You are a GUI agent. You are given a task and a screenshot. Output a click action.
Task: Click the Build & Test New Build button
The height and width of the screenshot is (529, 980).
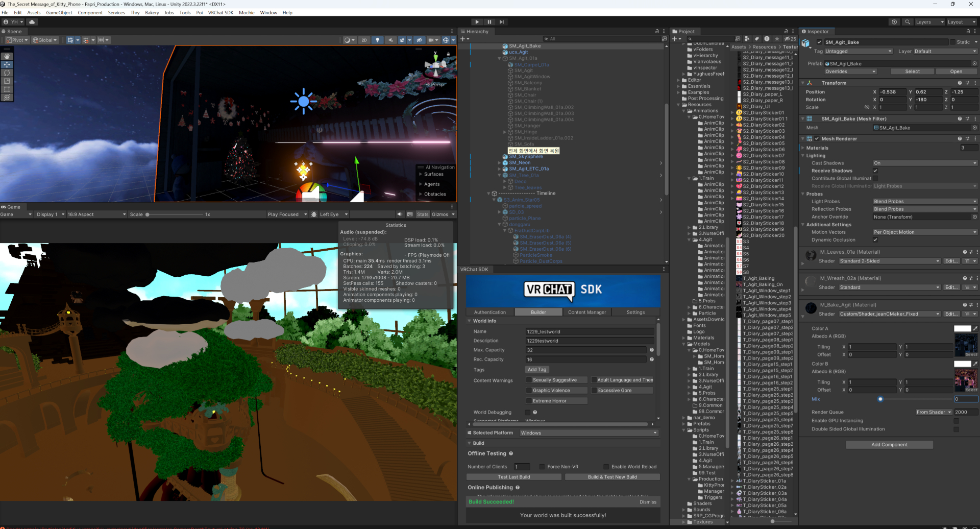[x=612, y=477]
